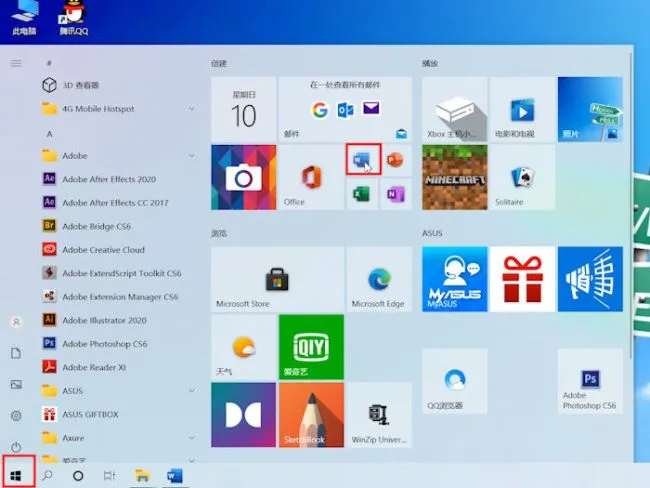Open the Solitaire tile

[x=522, y=177]
